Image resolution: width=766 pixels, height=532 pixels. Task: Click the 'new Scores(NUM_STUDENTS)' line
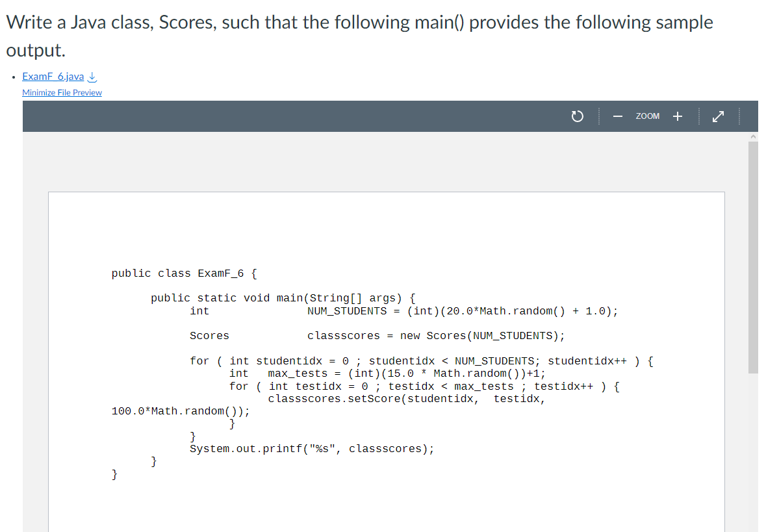435,335
